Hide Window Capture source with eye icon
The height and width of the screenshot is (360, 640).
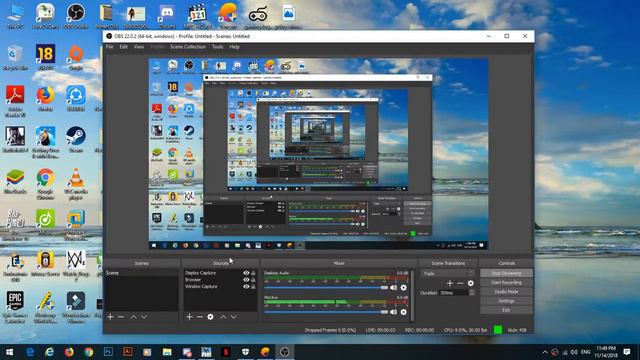(x=246, y=287)
